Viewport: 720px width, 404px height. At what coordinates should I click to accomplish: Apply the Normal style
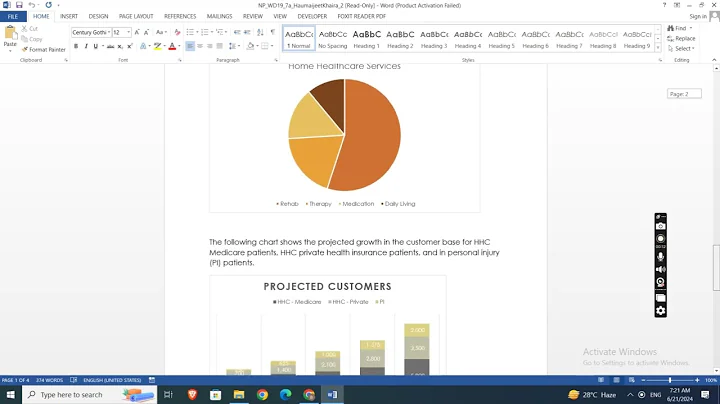[x=299, y=39]
